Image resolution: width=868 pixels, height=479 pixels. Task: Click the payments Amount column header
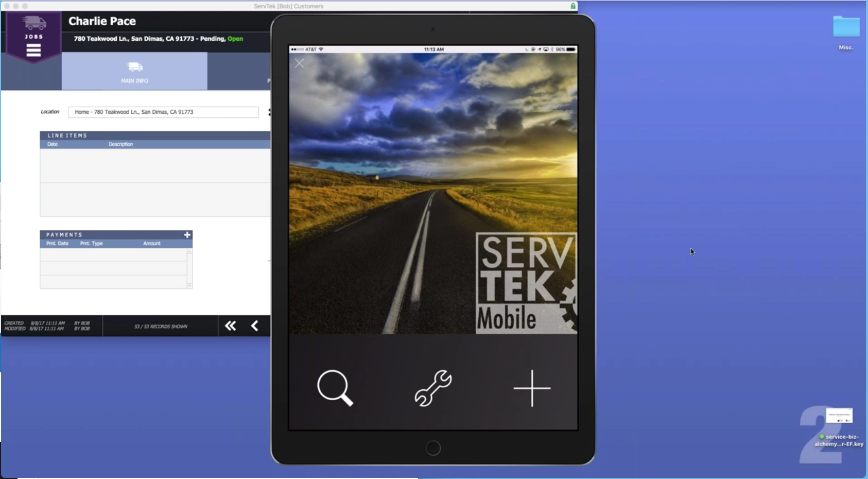152,244
